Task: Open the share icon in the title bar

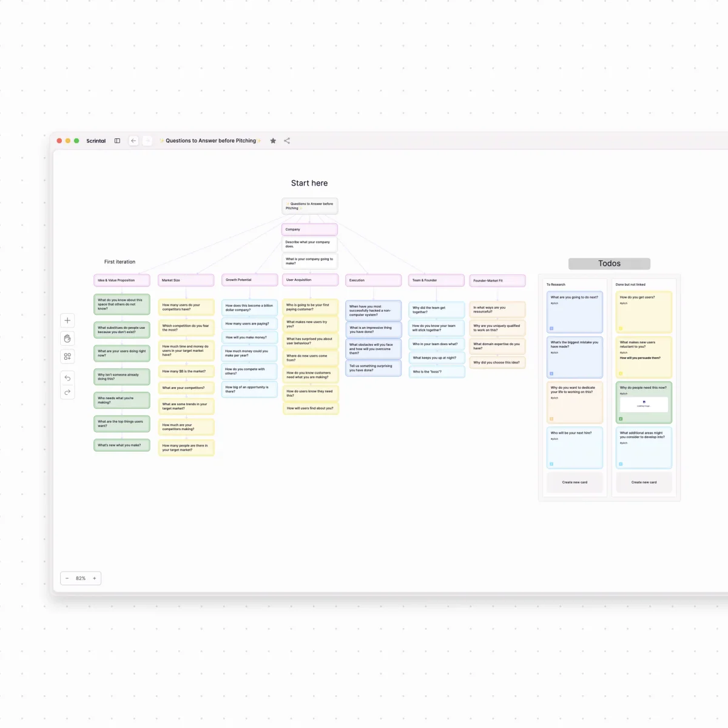Action: pyautogui.click(x=287, y=141)
